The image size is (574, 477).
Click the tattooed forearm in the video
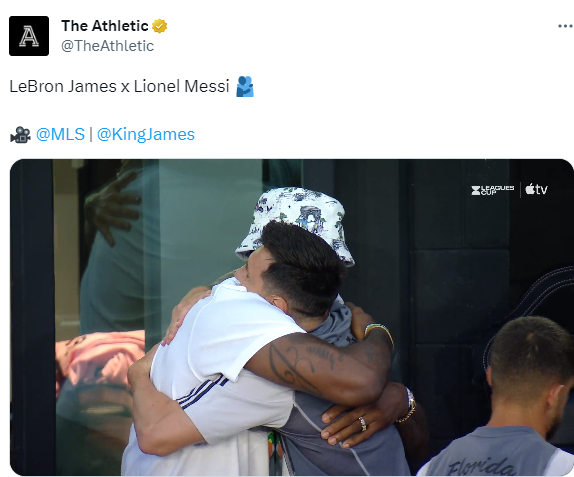tap(317, 364)
